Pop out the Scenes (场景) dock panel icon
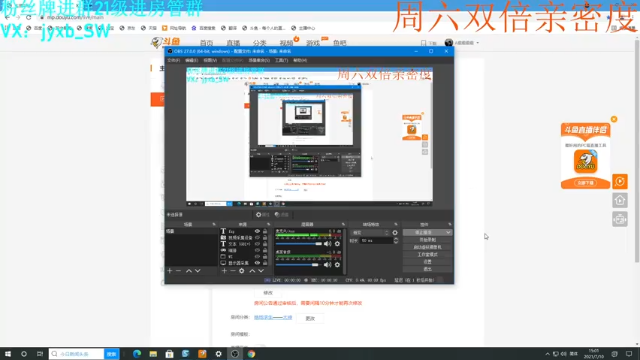The image size is (640, 360). (214, 224)
